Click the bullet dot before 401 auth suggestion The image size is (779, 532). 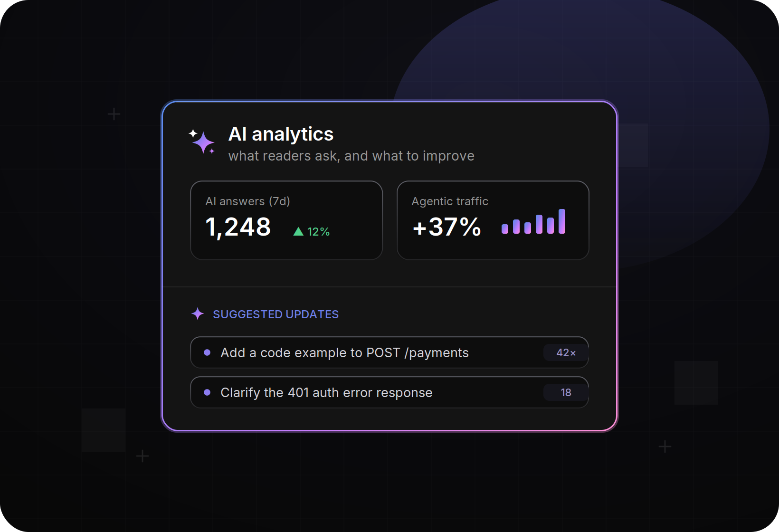pyautogui.click(x=207, y=392)
